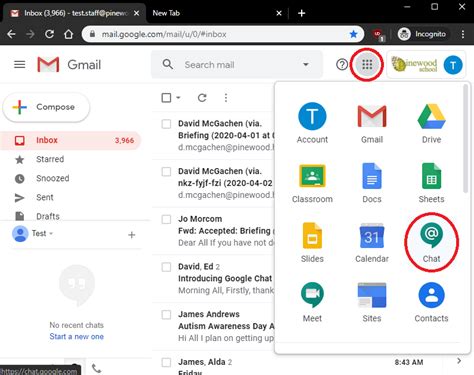Open Google Drive from apps panel
This screenshot has width=474, height=375.
coord(431,123)
